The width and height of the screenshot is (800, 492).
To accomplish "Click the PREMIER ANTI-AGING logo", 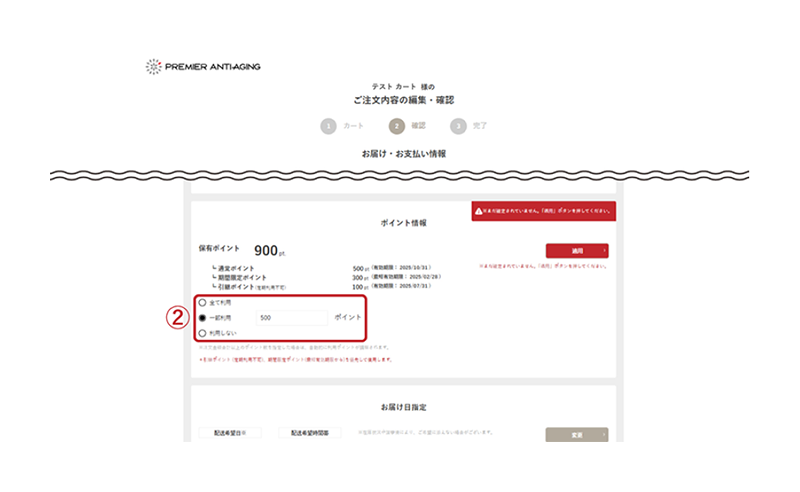I will pyautogui.click(x=203, y=66).
